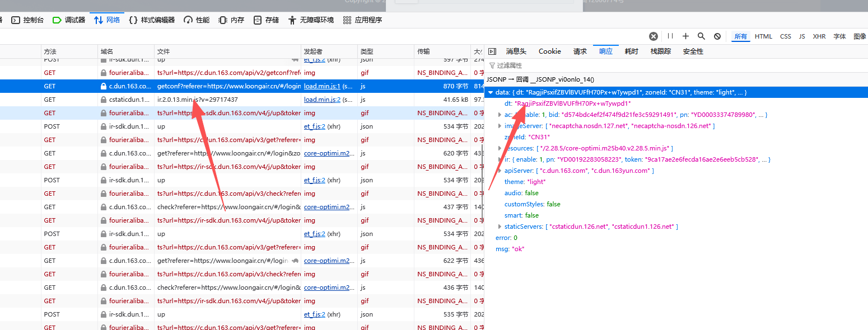This screenshot has width=868, height=330.
Task: Open the 控制台 console panel
Action: (x=27, y=20)
